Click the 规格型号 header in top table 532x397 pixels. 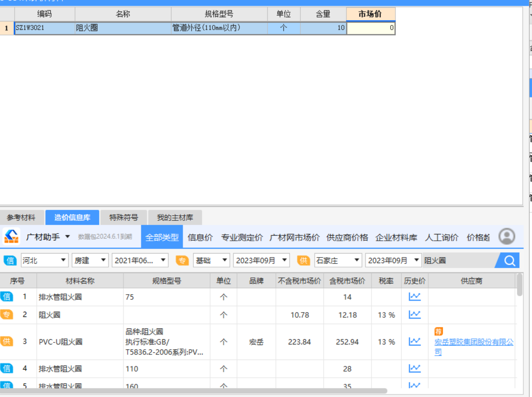tap(219, 14)
